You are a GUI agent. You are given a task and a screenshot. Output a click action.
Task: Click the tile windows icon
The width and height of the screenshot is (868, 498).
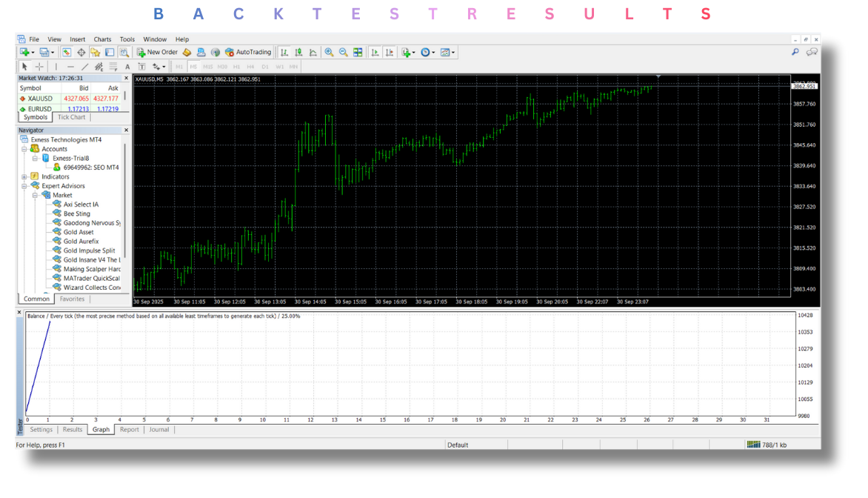(x=358, y=53)
